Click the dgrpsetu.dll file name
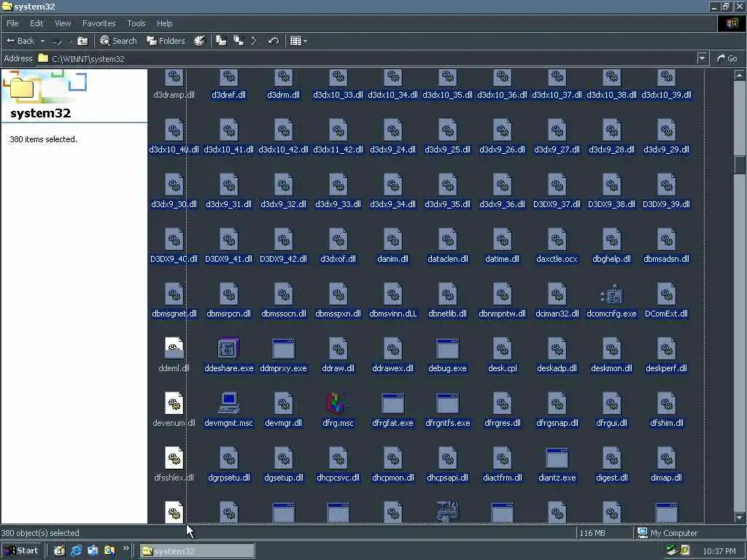Screen dimensions: 747x560 pos(228,478)
